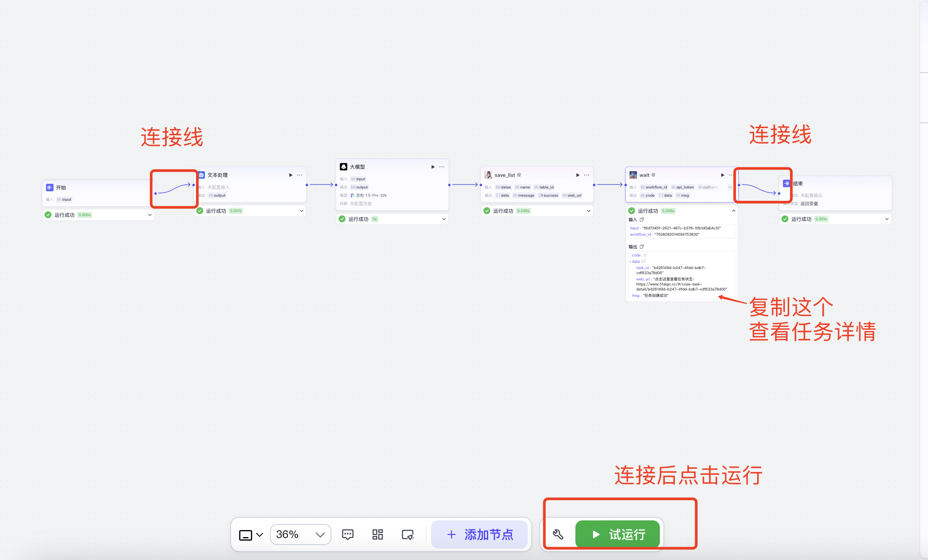Click the input value f6d7345f in wait
This screenshot has height=560, width=928.
tap(681, 228)
